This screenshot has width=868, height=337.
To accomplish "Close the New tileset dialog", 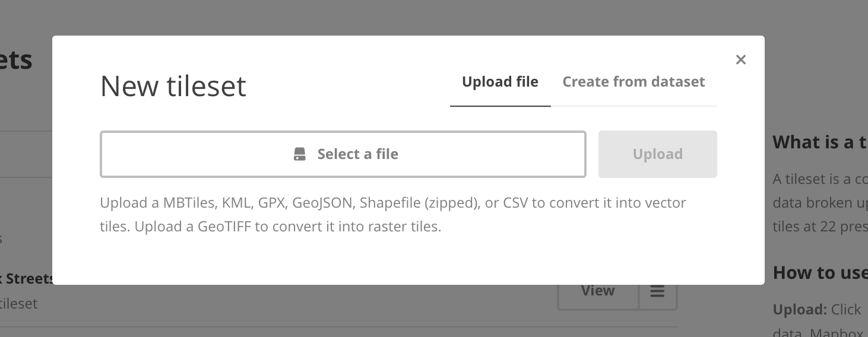I will (x=740, y=59).
